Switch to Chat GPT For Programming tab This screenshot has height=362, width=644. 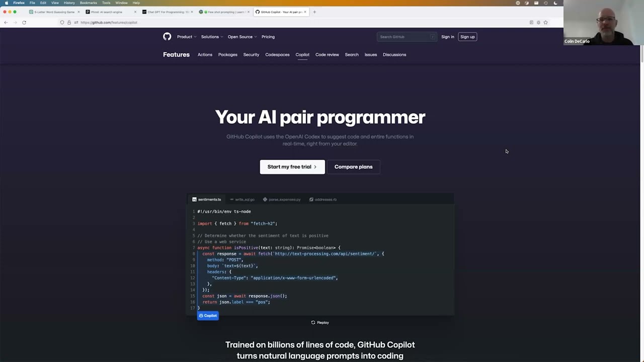point(167,12)
